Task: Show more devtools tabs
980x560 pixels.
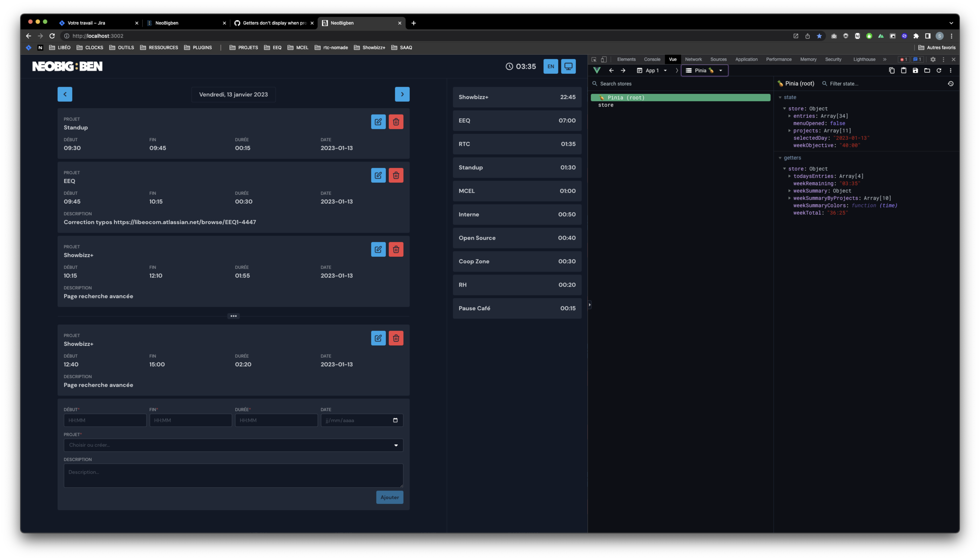Action: [x=885, y=59]
